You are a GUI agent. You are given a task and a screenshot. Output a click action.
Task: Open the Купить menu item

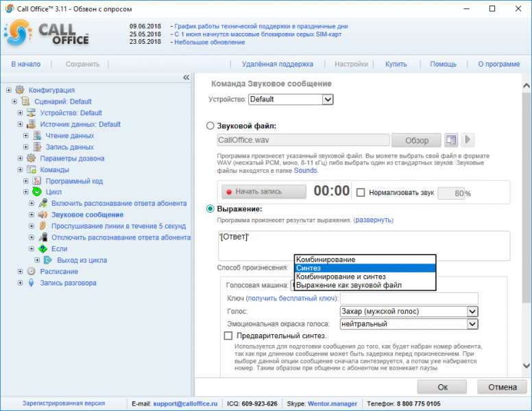396,64
